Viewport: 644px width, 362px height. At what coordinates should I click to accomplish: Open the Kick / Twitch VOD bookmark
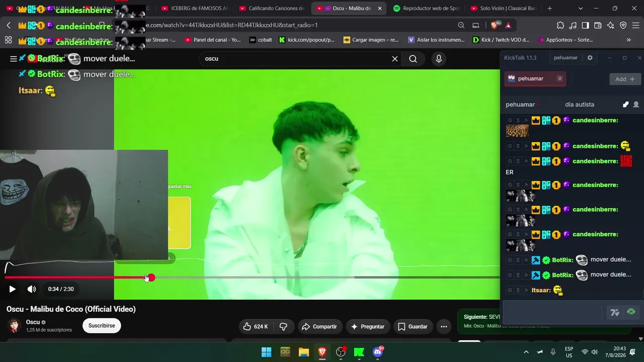(501, 40)
